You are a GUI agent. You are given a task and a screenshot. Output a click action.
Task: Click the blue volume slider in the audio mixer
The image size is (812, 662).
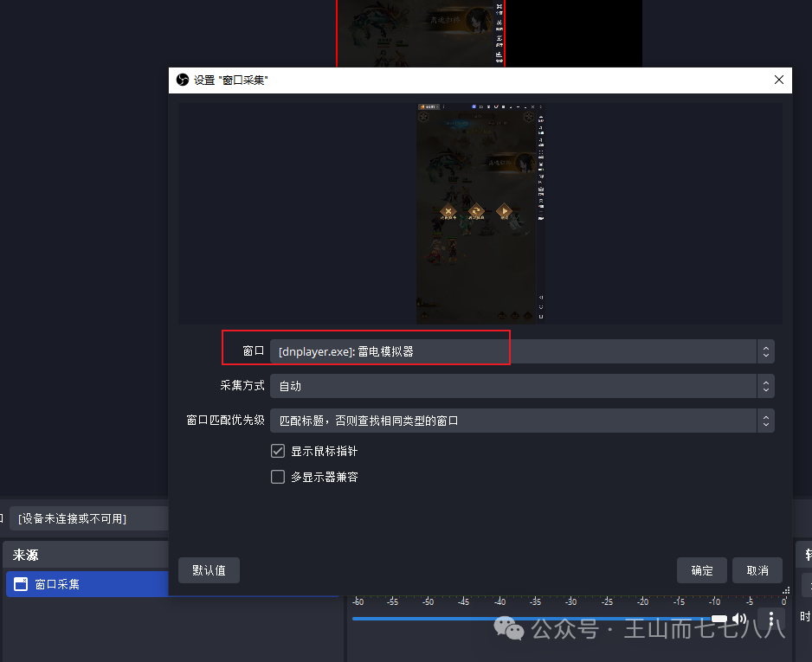click(x=528, y=619)
